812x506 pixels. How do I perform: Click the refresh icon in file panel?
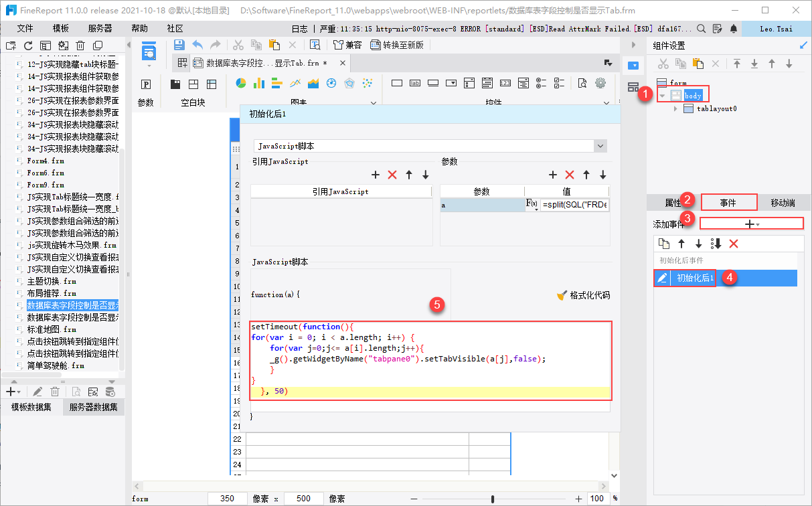coord(28,46)
